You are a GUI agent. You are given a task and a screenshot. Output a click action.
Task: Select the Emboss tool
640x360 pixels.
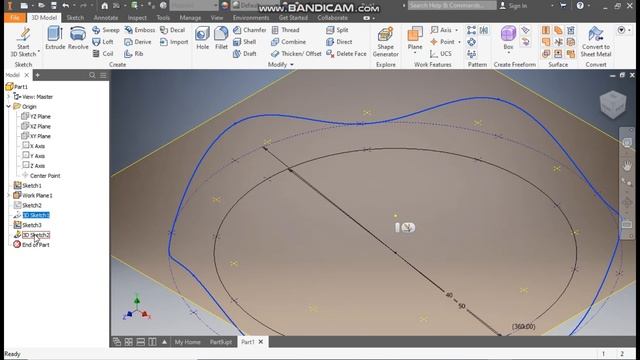(x=140, y=30)
